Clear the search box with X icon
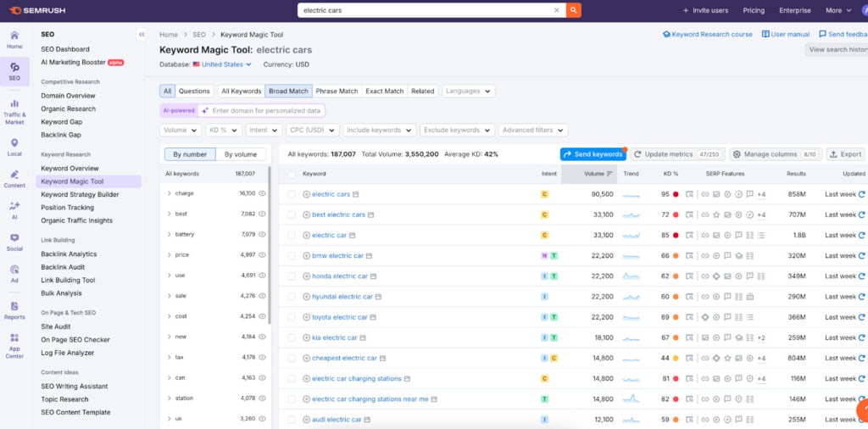868x429 pixels. 557,10
